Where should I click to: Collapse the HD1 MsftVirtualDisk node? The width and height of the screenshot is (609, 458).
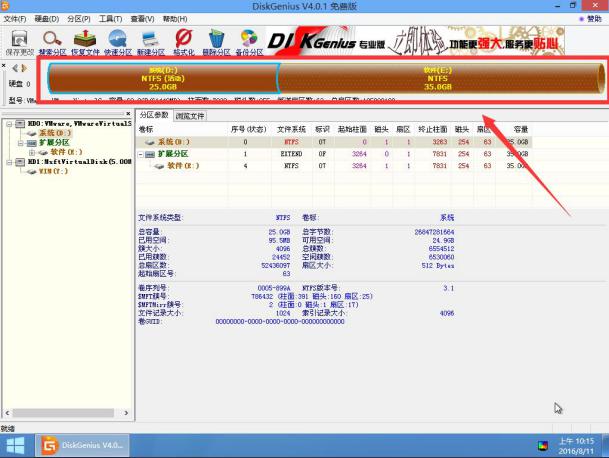pyautogui.click(x=9, y=162)
